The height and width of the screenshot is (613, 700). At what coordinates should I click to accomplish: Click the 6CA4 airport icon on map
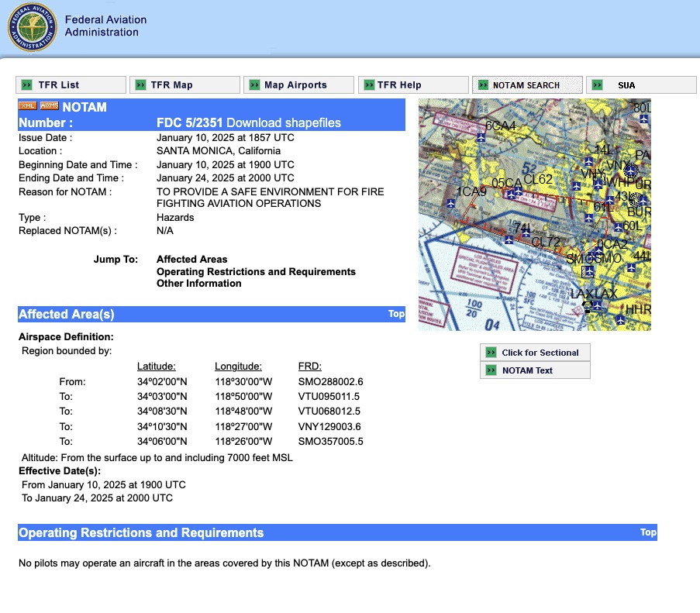coord(481,136)
